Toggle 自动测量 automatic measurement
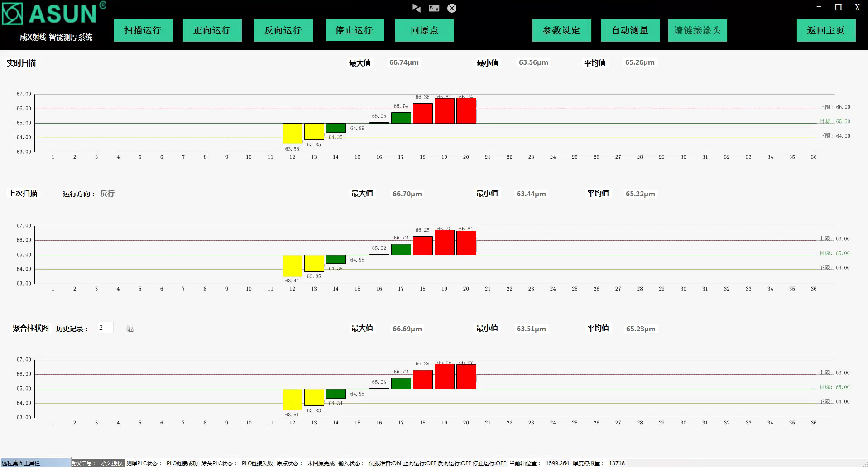This screenshot has height=467, width=868. [x=630, y=30]
